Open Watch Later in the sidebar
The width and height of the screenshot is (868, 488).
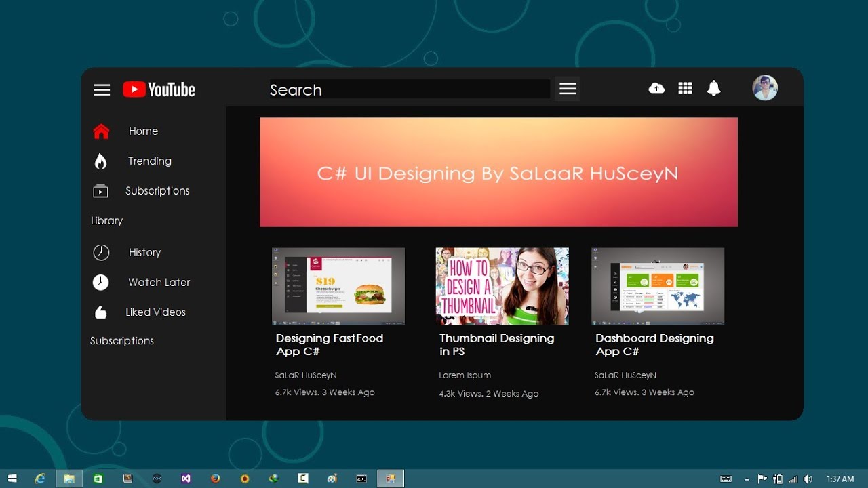pyautogui.click(x=159, y=282)
